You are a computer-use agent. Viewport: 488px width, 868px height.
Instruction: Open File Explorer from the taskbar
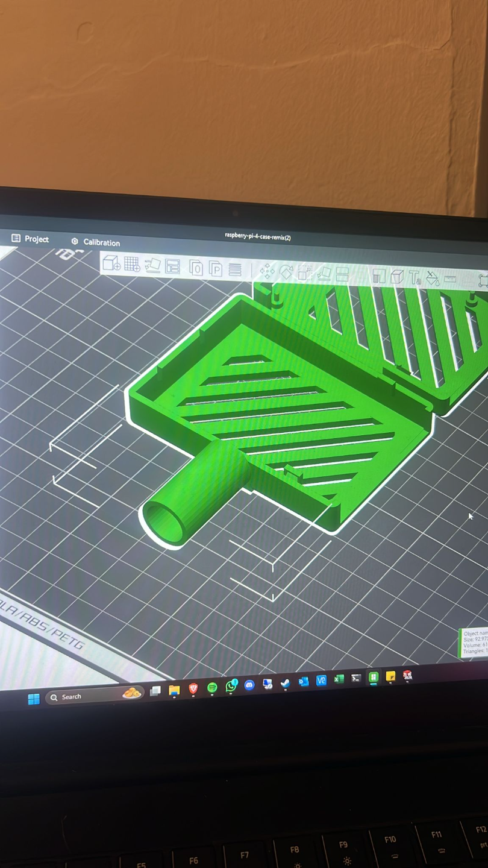174,690
